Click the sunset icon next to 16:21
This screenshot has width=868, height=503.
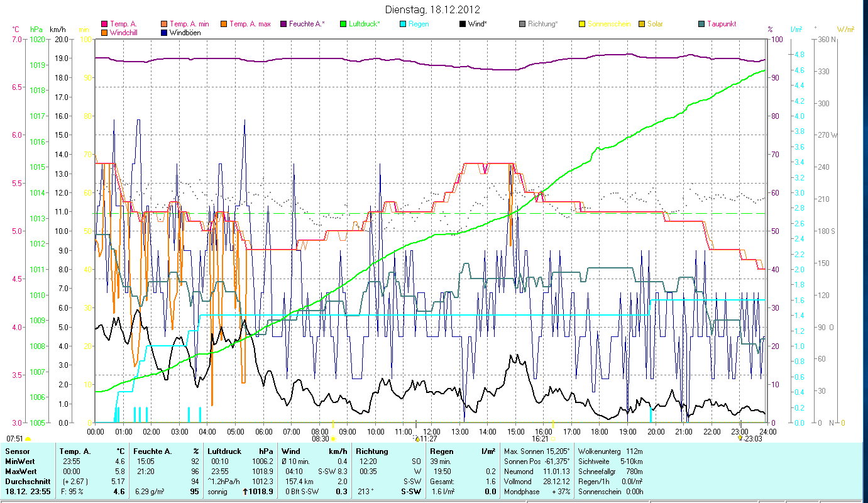pos(553,439)
